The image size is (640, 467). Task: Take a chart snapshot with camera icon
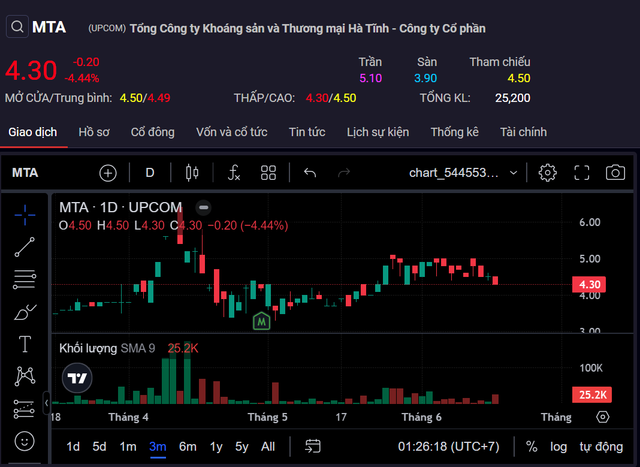pyautogui.click(x=616, y=173)
